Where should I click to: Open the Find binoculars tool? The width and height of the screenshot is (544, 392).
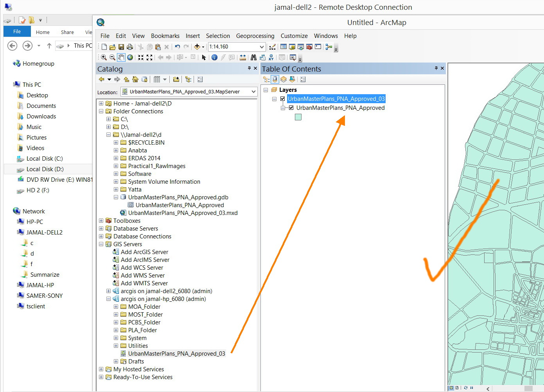tap(253, 57)
